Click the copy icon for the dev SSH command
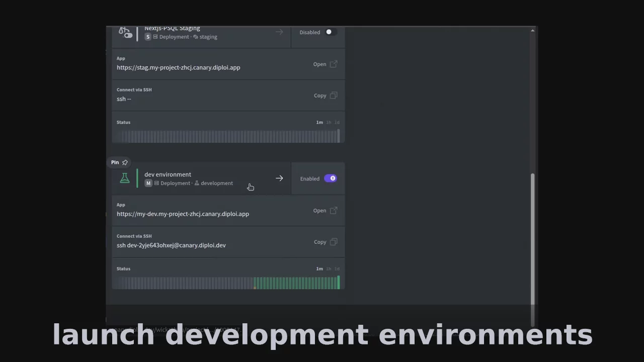 (333, 242)
